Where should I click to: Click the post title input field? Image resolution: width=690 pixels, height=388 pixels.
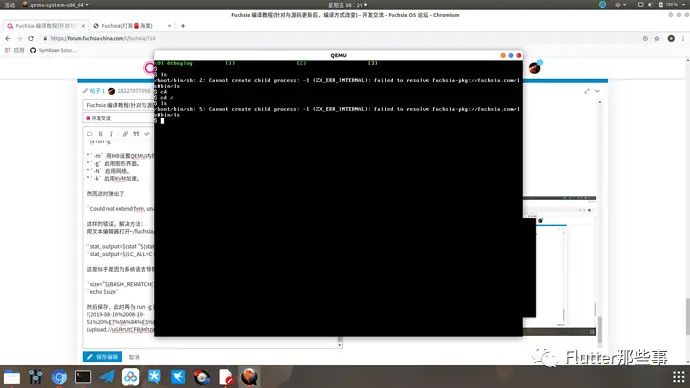point(118,105)
